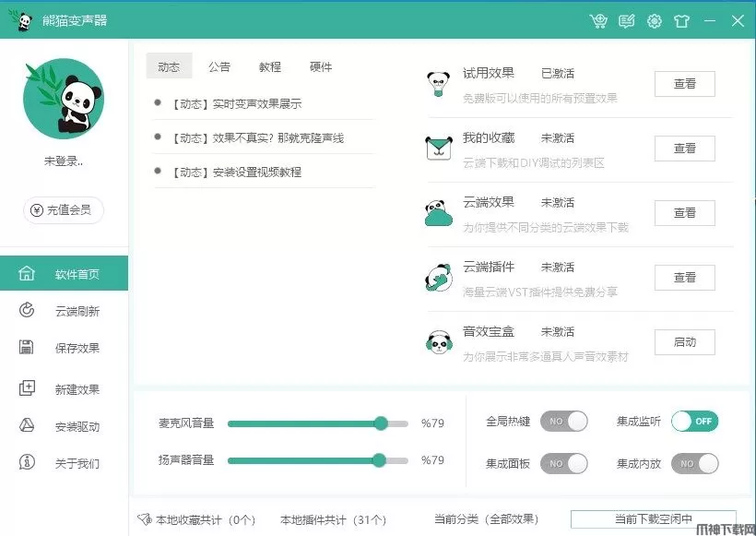The image size is (756, 536).
Task: Adjust the 麦克风音量 slider handle
Action: coord(381,423)
